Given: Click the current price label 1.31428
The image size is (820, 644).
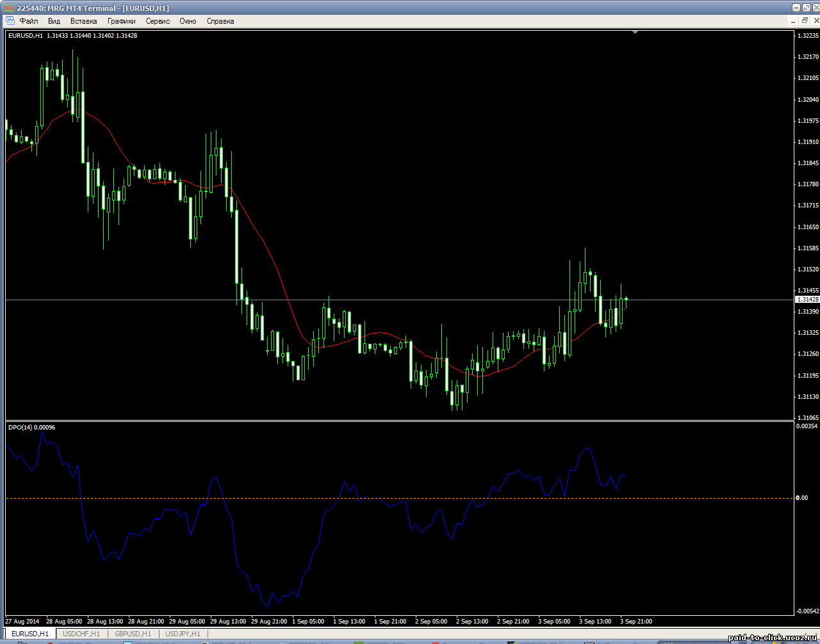Looking at the screenshot, I should coord(807,300).
